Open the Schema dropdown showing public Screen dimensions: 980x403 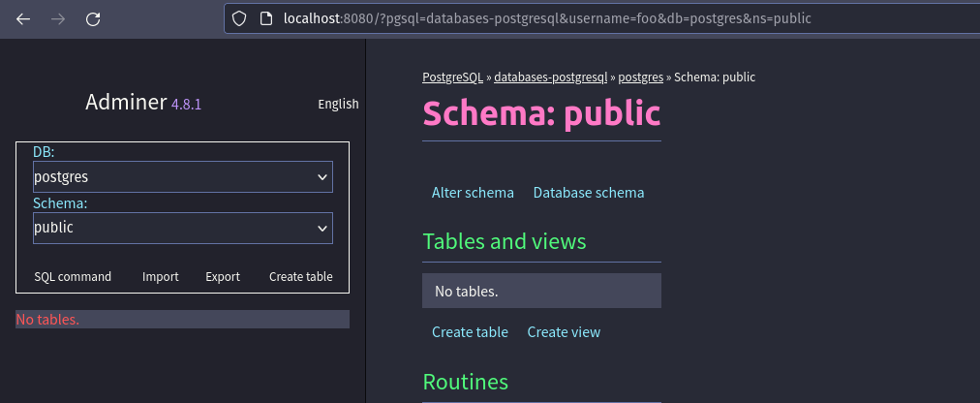(182, 229)
